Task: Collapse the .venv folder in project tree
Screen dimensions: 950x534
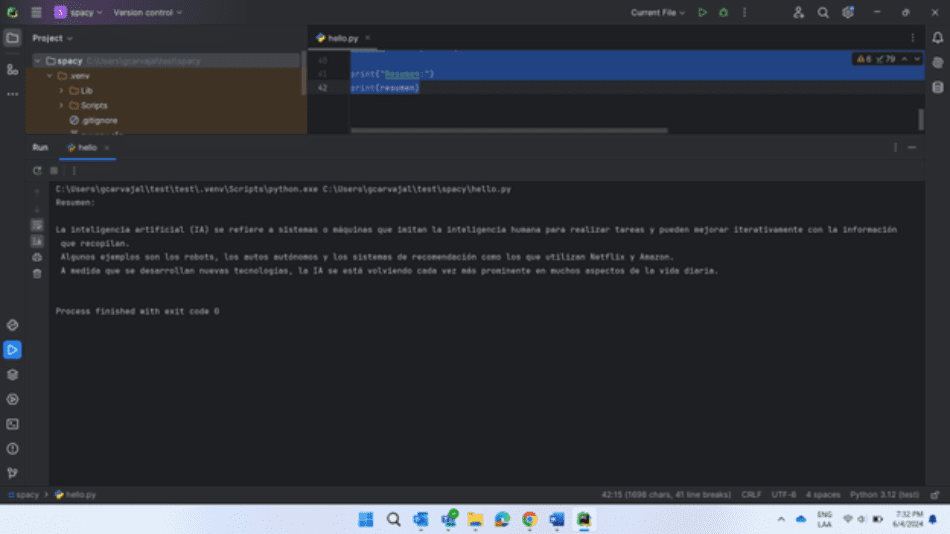Action: point(49,75)
